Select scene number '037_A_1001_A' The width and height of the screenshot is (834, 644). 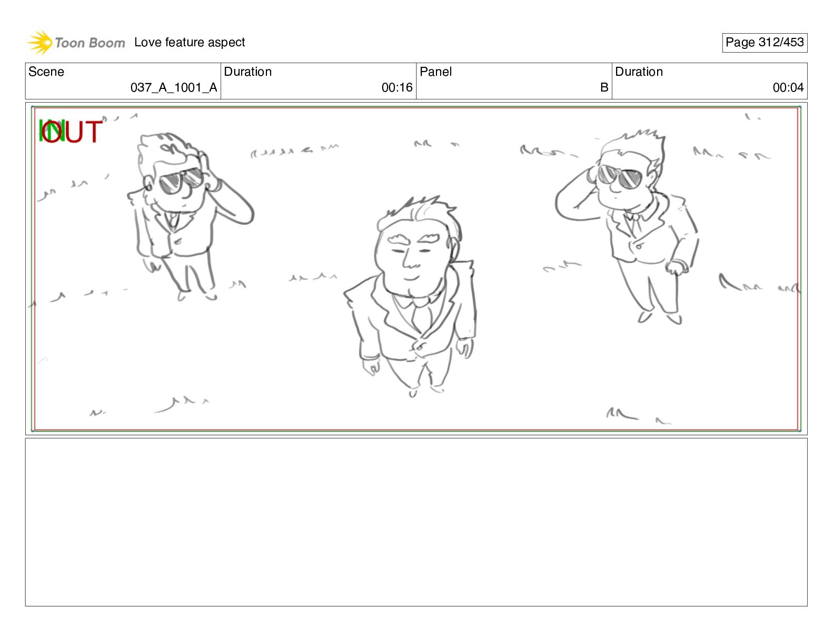point(174,87)
